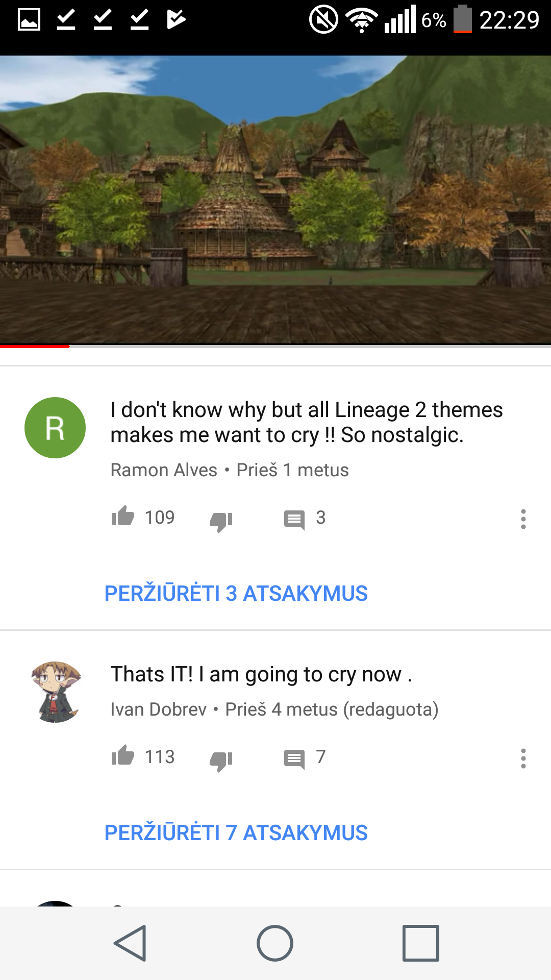Seek on the red video progress bar
Screen dimensions: 551x980
click(275, 347)
